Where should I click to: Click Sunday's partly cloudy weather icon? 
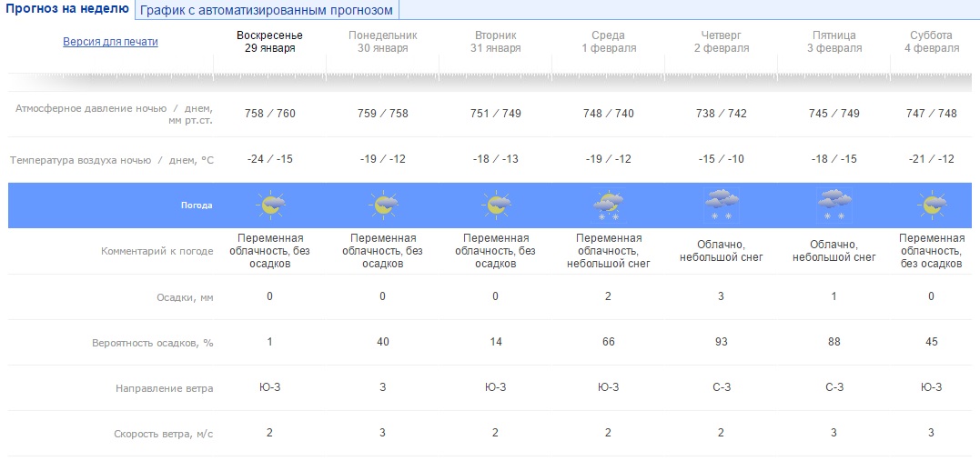(x=270, y=205)
